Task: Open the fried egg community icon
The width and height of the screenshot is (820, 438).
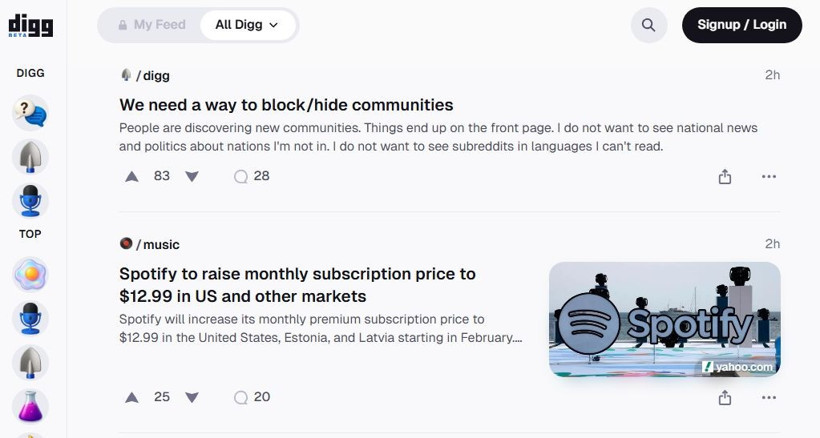Action: (x=30, y=274)
